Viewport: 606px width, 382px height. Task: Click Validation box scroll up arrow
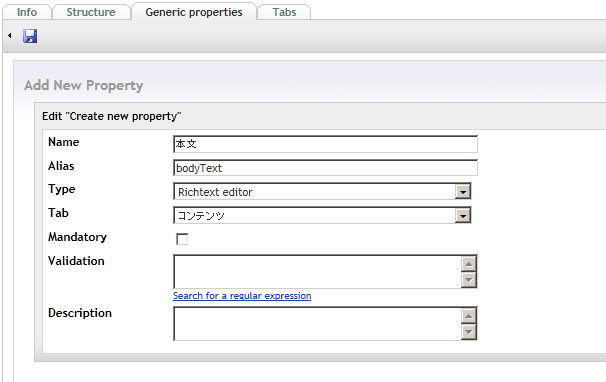click(469, 264)
